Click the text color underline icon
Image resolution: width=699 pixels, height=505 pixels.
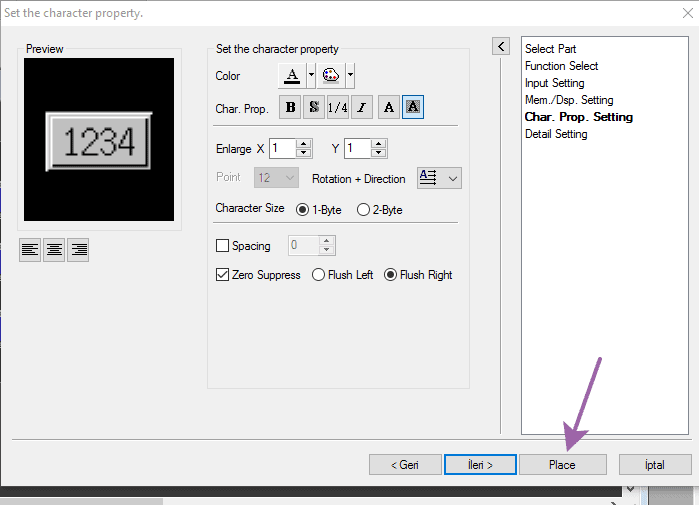291,75
